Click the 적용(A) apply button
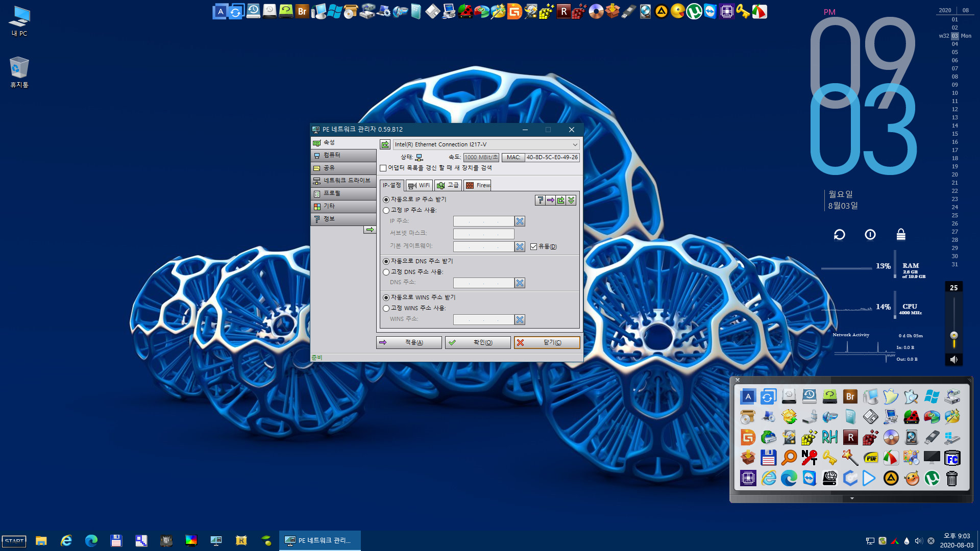The width and height of the screenshot is (980, 551). point(409,343)
